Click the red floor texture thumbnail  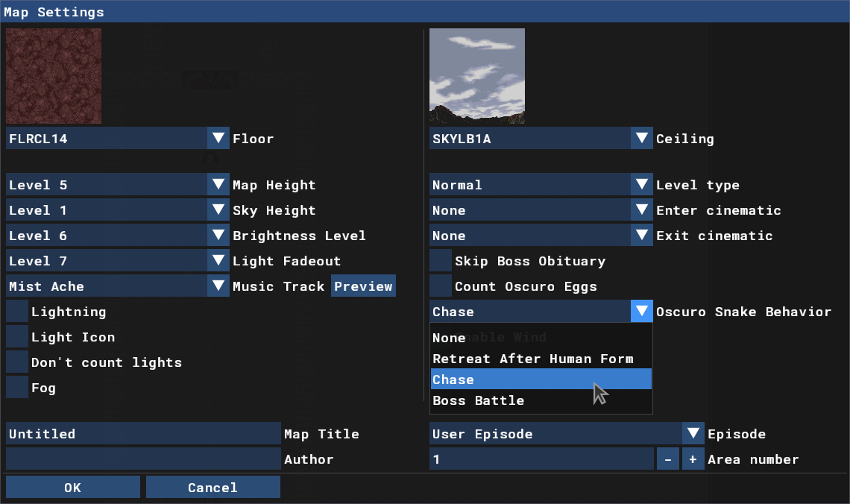(x=54, y=76)
